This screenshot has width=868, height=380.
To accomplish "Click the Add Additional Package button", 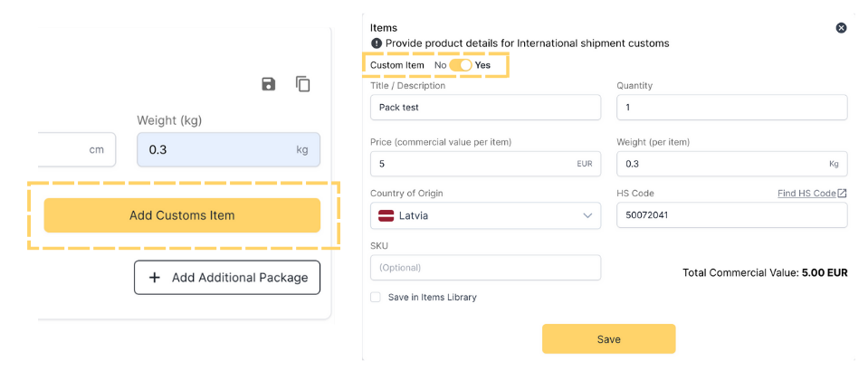I will [x=227, y=278].
